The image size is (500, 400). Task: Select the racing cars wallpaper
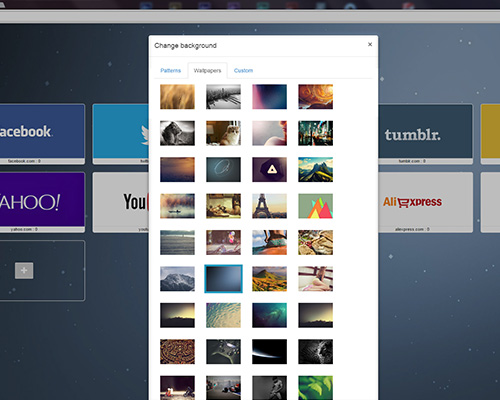tap(223, 388)
